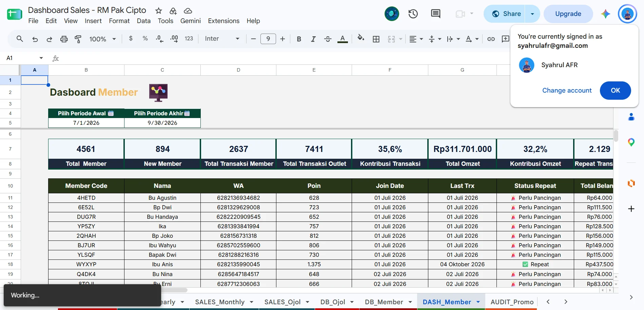Open the fill color picker
Image resolution: width=644 pixels, height=310 pixels.
(x=361, y=39)
